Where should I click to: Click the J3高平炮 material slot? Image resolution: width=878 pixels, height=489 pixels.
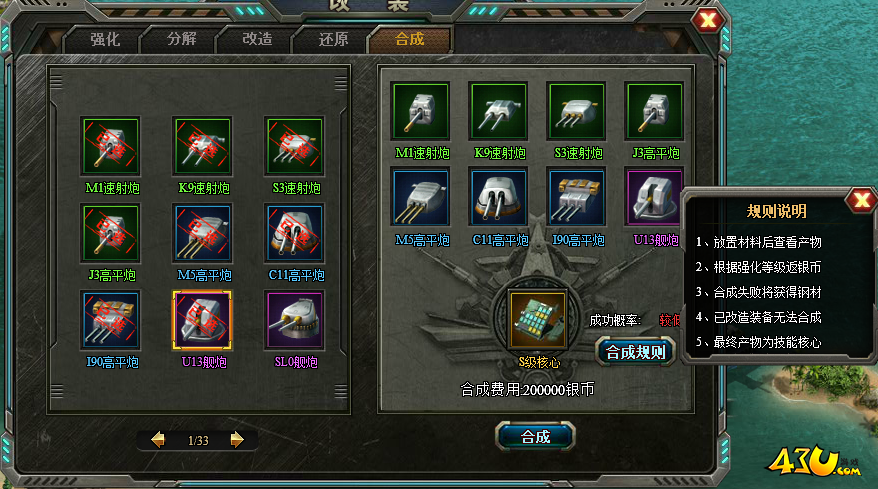pyautogui.click(x=655, y=111)
